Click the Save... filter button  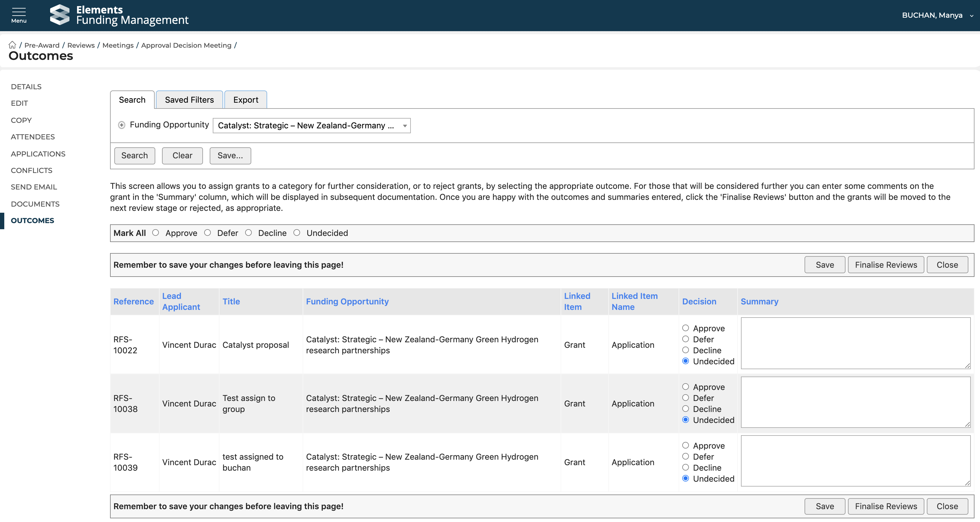click(x=230, y=156)
